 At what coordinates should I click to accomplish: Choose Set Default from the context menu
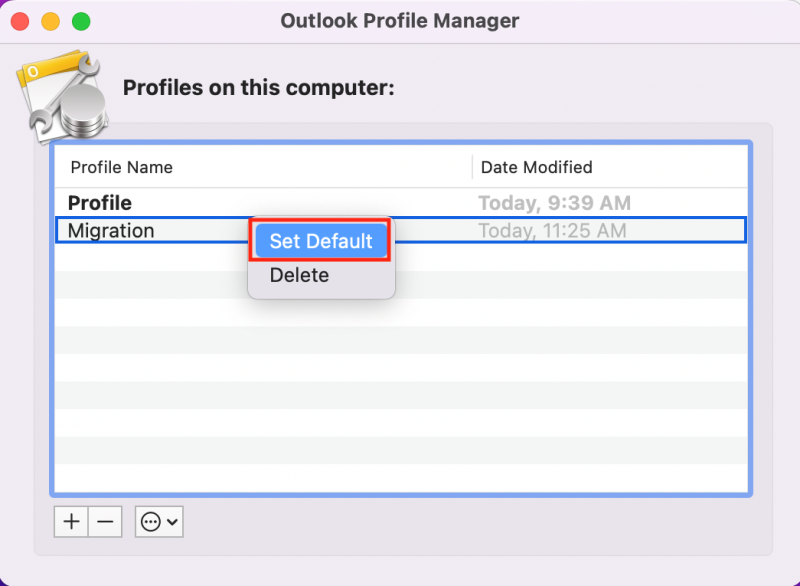(x=321, y=241)
